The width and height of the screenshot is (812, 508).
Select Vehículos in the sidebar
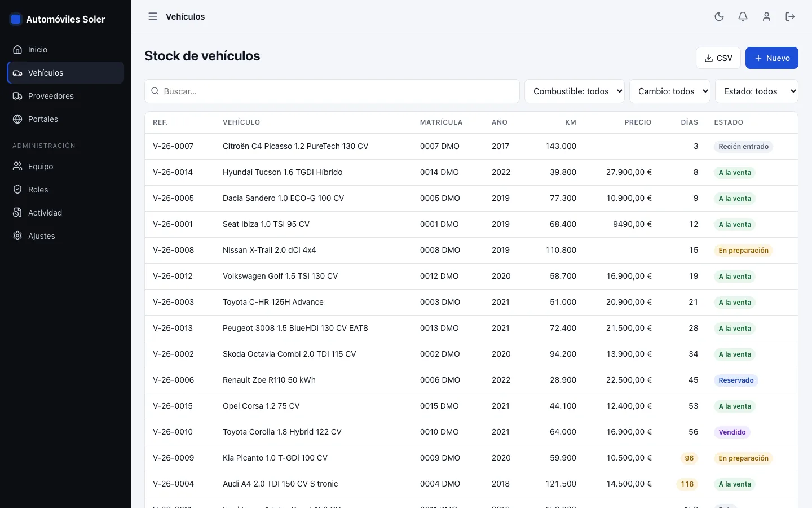coord(65,73)
